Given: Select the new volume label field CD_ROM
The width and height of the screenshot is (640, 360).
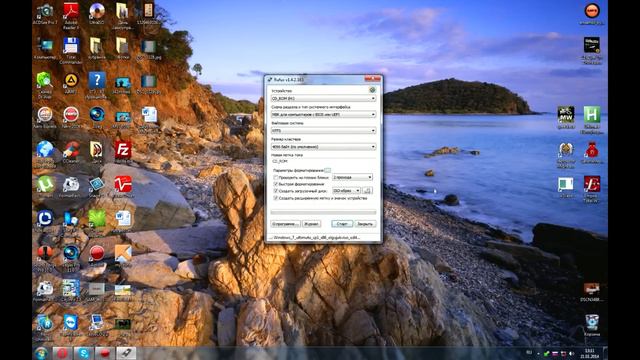Looking at the screenshot, I should [323, 161].
